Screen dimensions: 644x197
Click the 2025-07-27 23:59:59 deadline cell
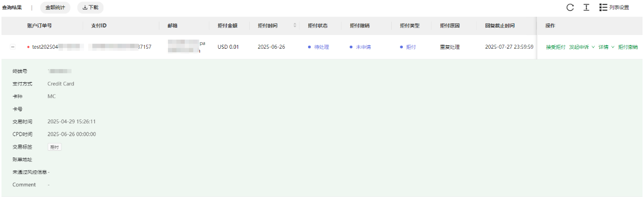pos(509,47)
